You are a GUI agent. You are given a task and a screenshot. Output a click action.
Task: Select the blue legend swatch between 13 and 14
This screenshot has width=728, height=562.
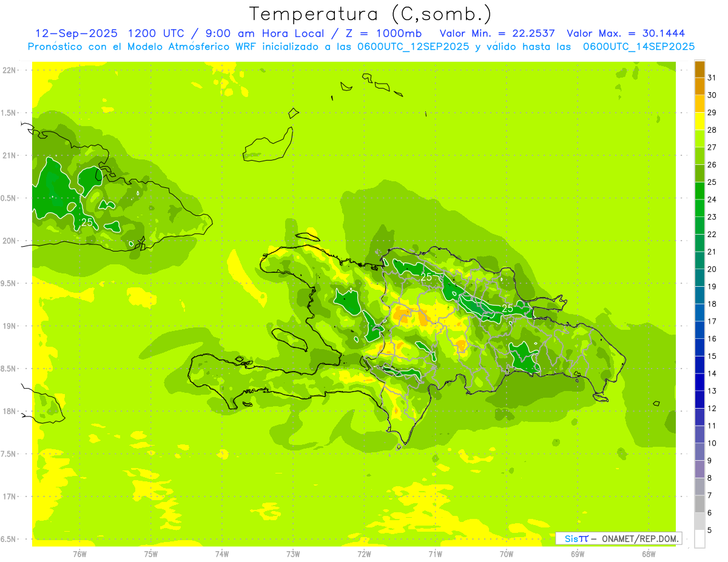coord(699,382)
